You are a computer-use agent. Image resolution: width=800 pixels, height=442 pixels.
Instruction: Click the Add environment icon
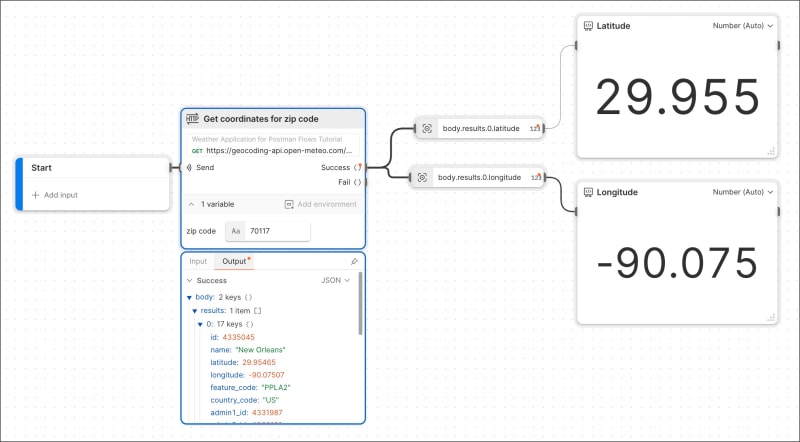click(289, 204)
